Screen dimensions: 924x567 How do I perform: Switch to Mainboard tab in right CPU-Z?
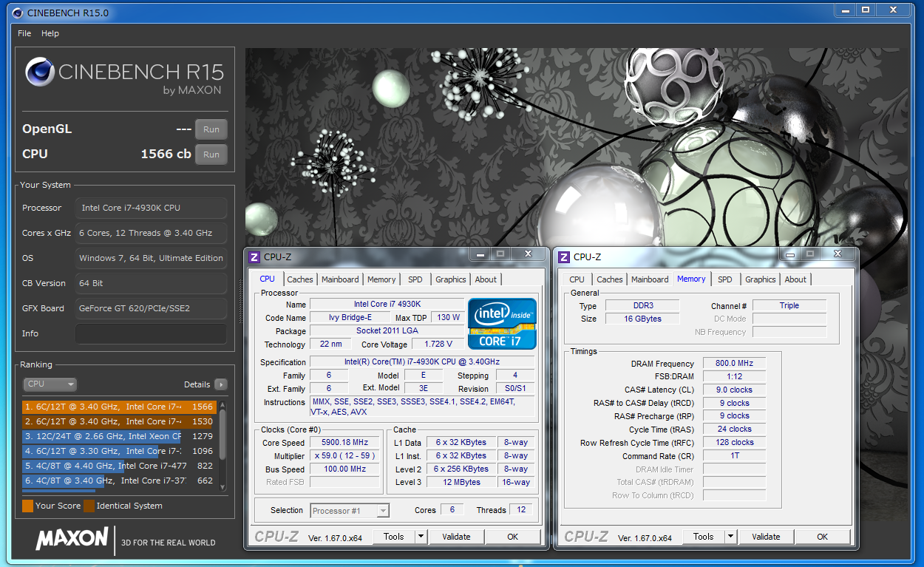[x=650, y=279]
